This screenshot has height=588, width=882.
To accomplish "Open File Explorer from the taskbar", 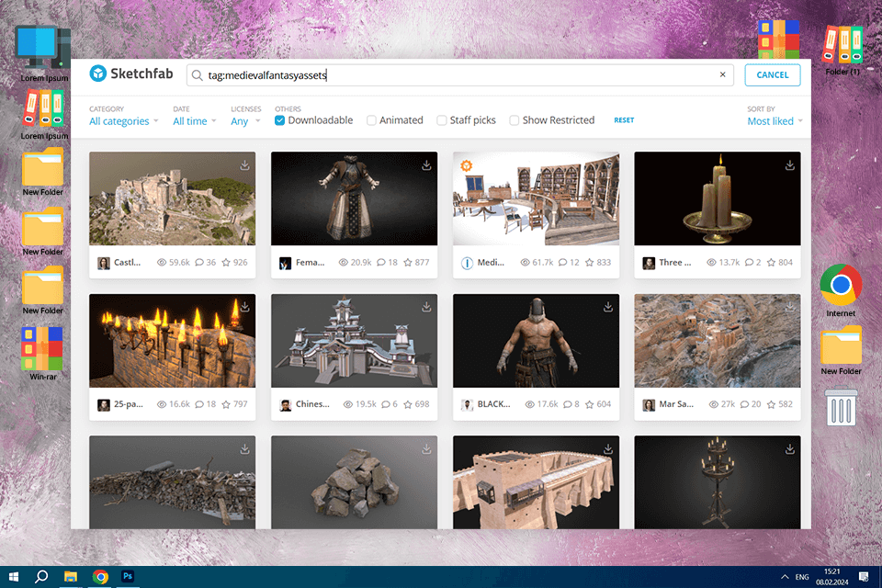I will pos(71,577).
